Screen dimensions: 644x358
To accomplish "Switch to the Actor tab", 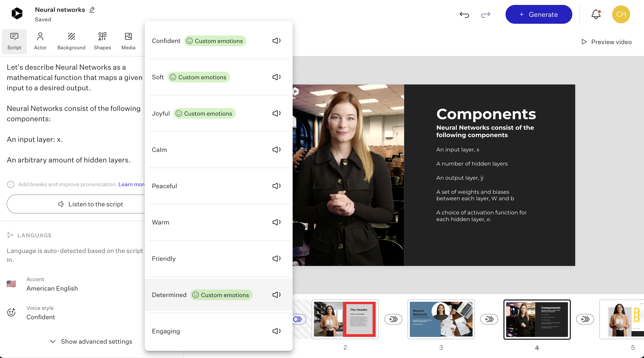I will (40, 41).
